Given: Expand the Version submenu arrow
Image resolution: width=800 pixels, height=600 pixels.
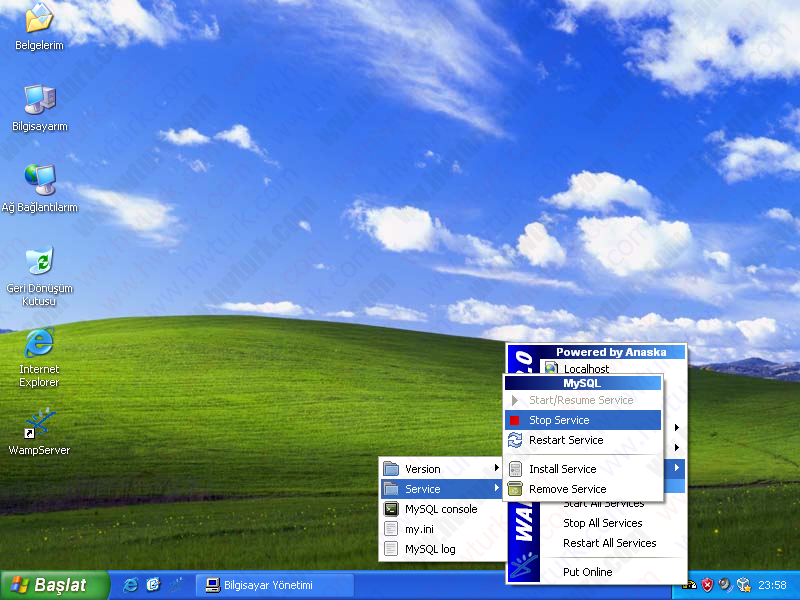Looking at the screenshot, I should click(x=496, y=468).
